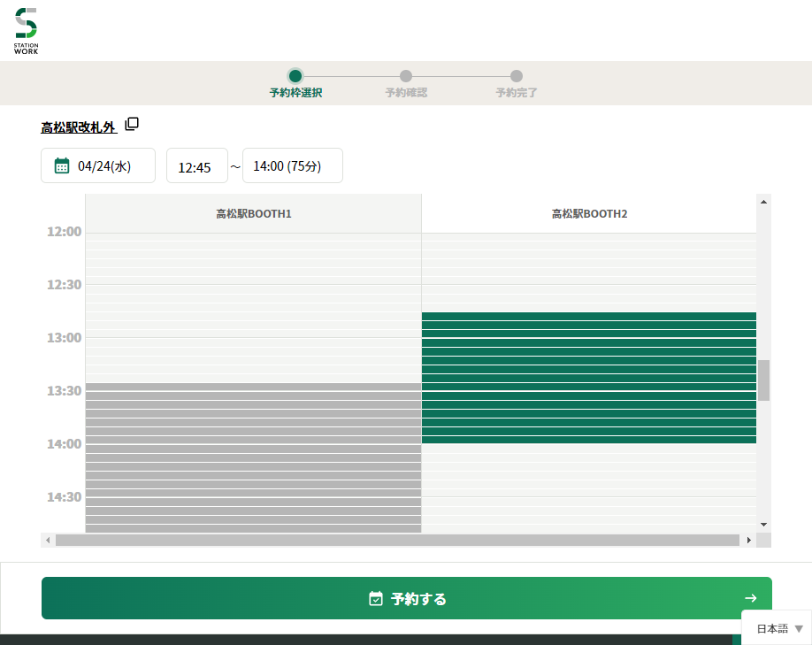Select the 12:00 slot in 高松駅BOOTH1 column
This screenshot has height=645, width=812.
pos(253,237)
